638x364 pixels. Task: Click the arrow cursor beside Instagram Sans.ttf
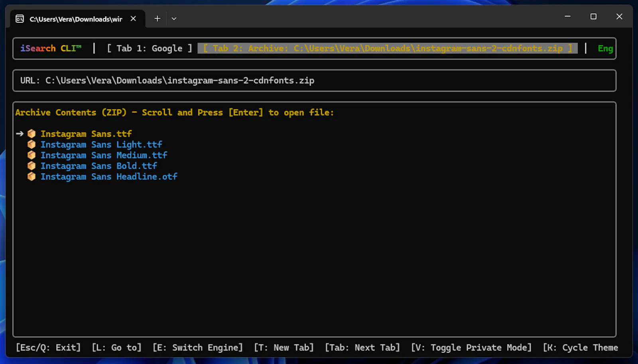coord(20,134)
